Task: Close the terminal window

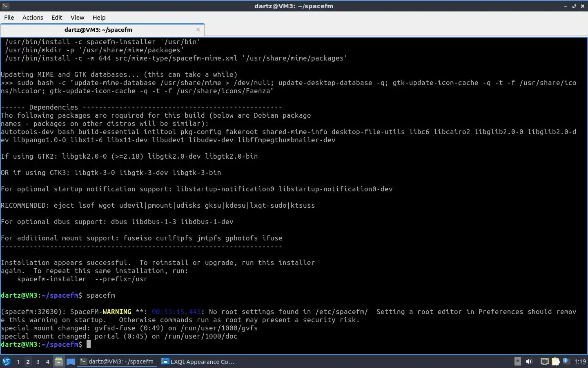Action: pos(583,6)
